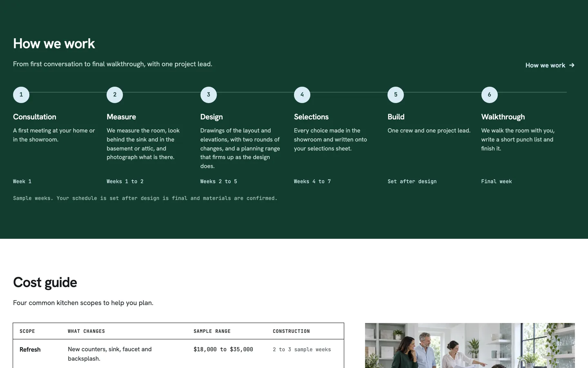Click the Build step heading
The height and width of the screenshot is (368, 588).
(x=396, y=117)
